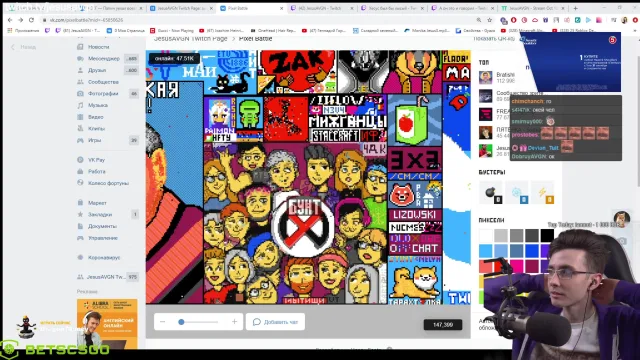Pick the black pixel color swatch
640x360 pixels.
tap(547, 236)
